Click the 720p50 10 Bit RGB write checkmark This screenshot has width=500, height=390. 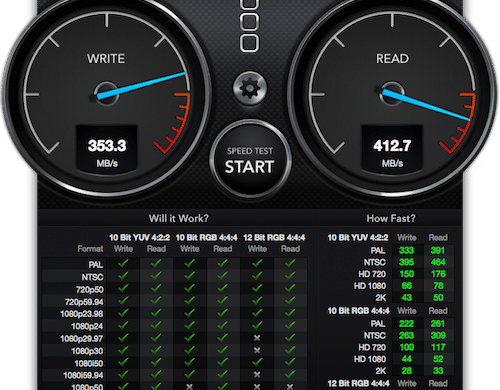click(x=190, y=288)
